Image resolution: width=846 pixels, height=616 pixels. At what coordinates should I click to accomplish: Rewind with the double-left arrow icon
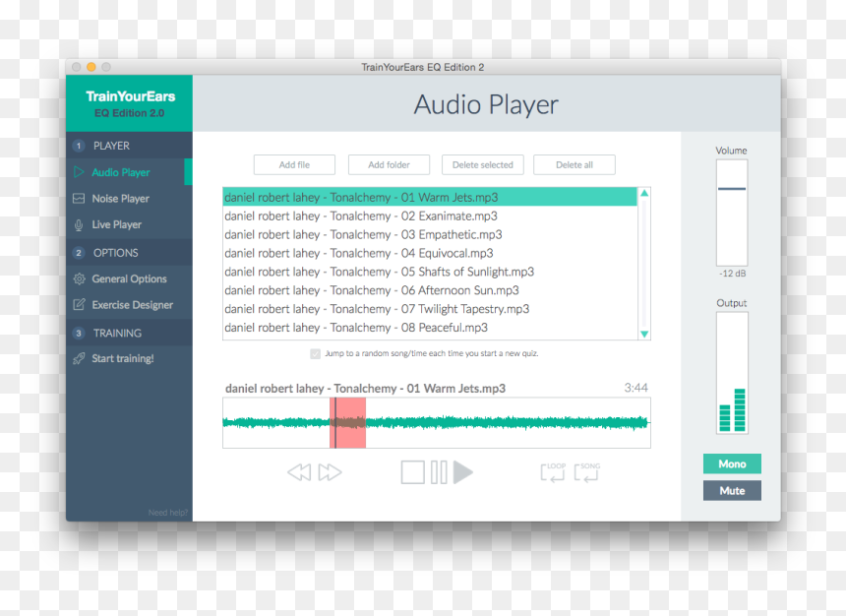pyautogui.click(x=299, y=472)
